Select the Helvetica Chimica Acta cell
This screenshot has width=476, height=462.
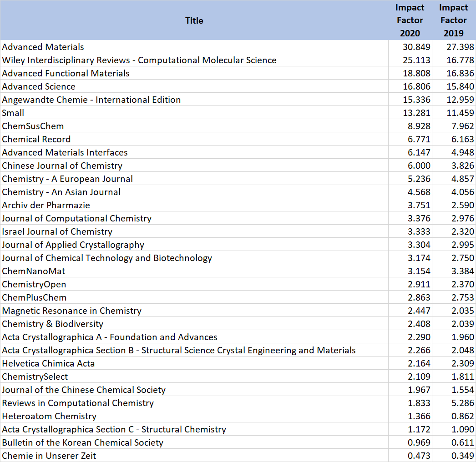[x=48, y=363]
